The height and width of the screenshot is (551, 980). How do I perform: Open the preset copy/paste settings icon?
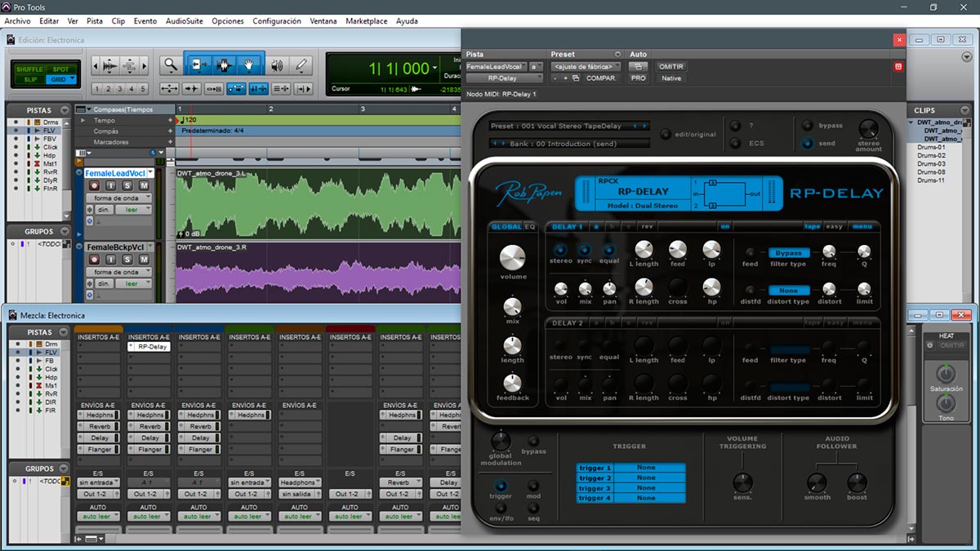coord(576,78)
